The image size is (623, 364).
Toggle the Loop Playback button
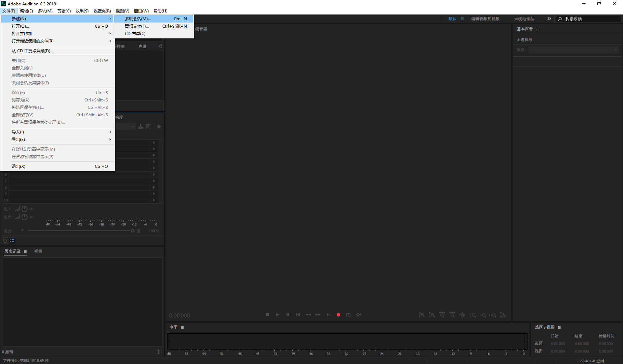(x=349, y=315)
